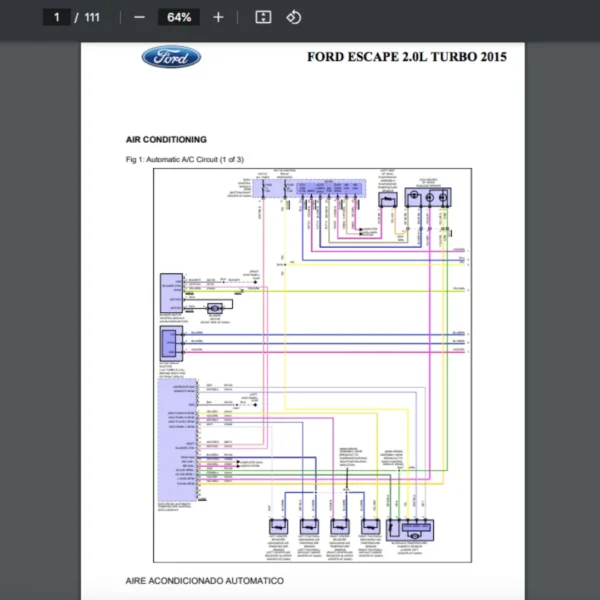The height and width of the screenshot is (600, 600).
Task: Click the total page count 111
Action: click(x=92, y=17)
